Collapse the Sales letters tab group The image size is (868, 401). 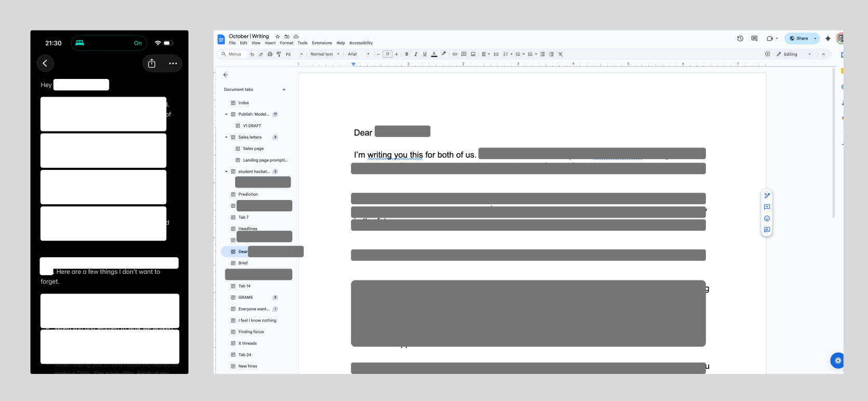click(x=226, y=137)
